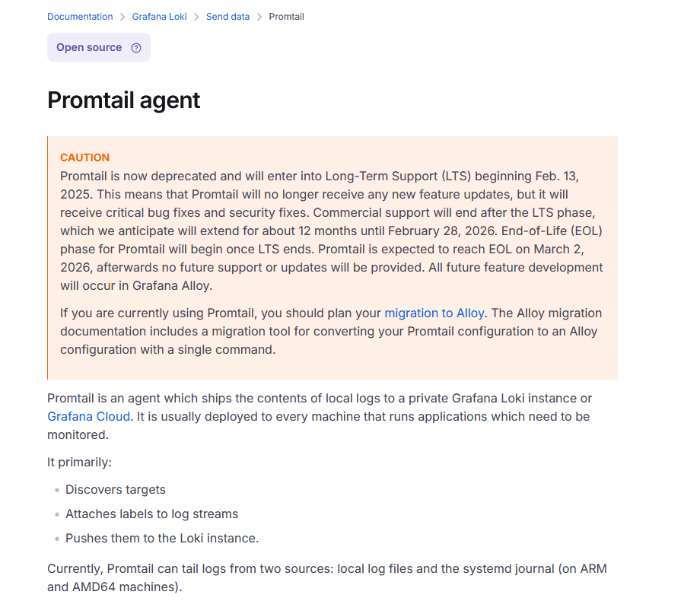Click the chevron after Documentation breadcrumb
This screenshot has width=700, height=601.
[x=123, y=17]
